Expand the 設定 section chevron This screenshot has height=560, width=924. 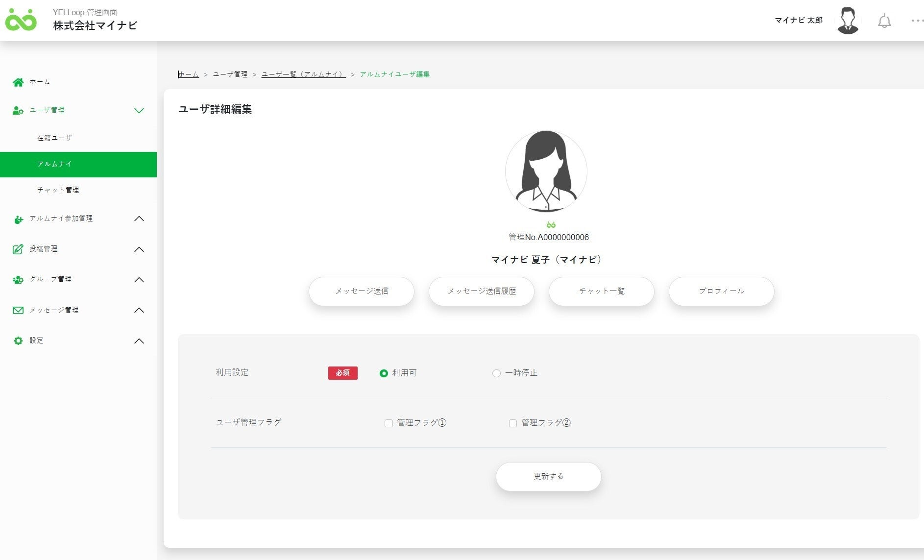pos(140,341)
